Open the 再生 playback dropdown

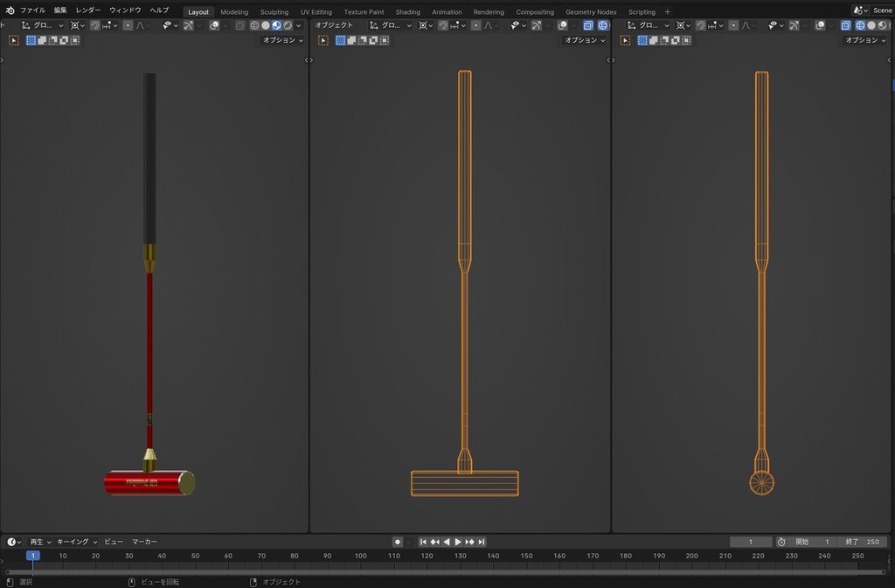[x=40, y=542]
